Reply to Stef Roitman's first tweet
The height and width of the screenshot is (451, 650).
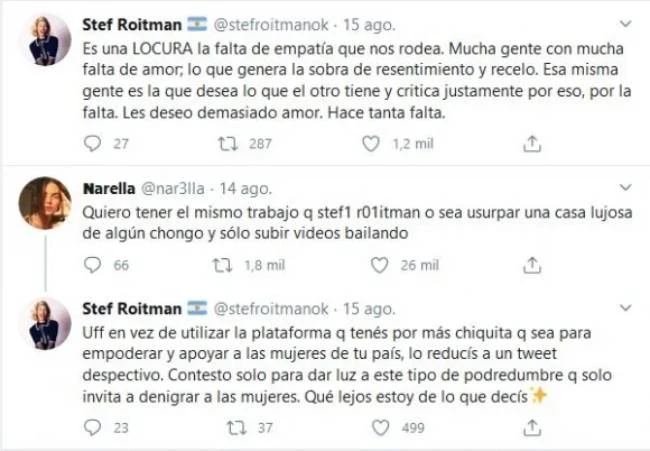point(93,144)
